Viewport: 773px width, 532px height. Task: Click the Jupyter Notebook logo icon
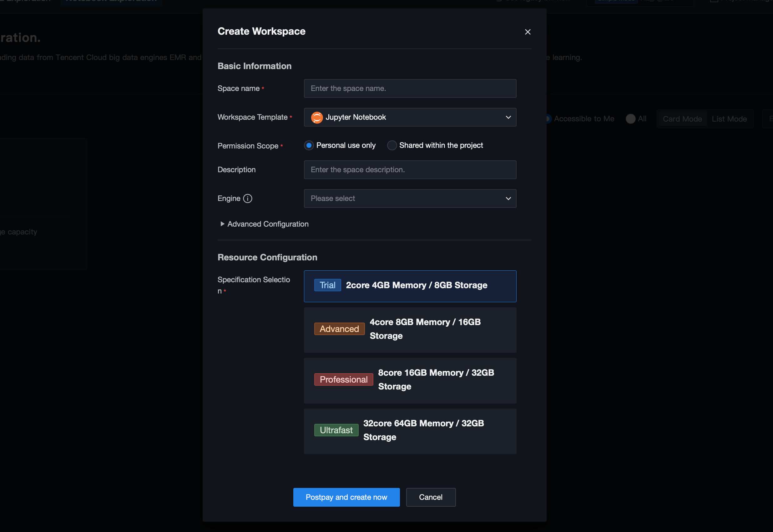pyautogui.click(x=317, y=117)
